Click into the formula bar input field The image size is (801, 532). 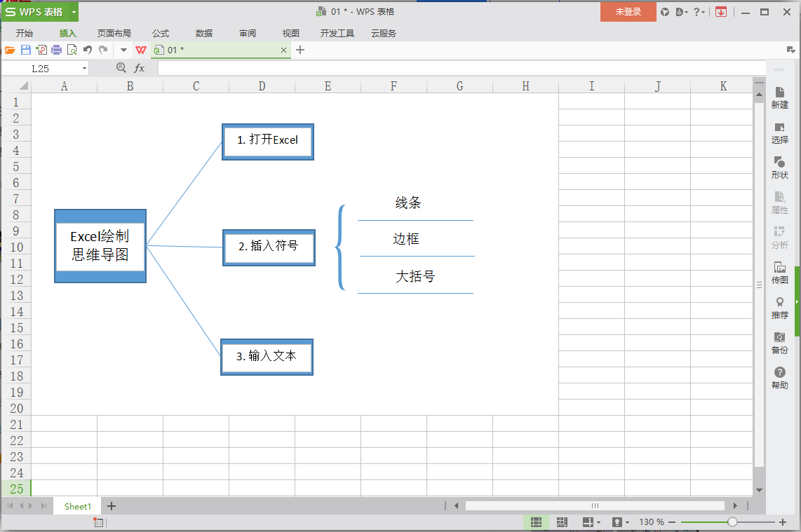tap(462, 68)
